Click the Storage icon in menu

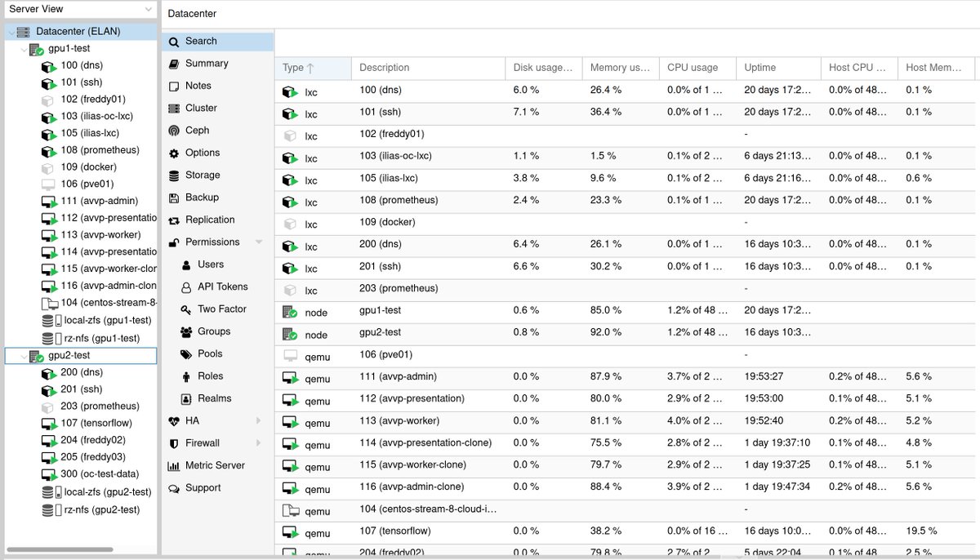point(173,176)
